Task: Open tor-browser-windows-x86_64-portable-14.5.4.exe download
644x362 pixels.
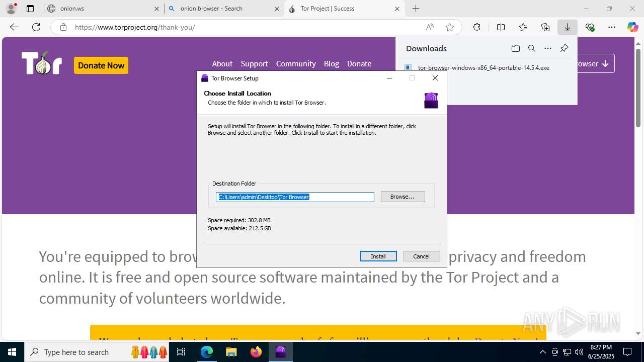Action: (x=484, y=67)
